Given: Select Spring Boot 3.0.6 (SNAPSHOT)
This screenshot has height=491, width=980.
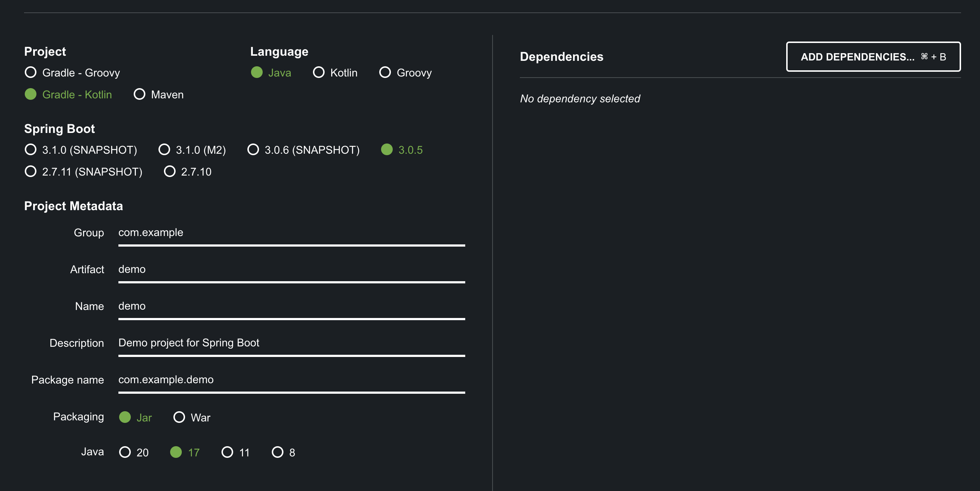Looking at the screenshot, I should 253,149.
